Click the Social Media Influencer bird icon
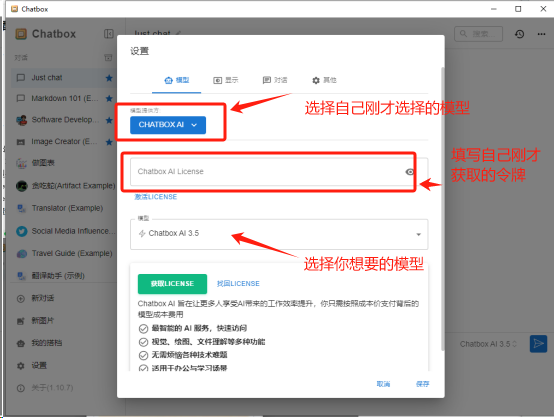554x418 pixels. pyautogui.click(x=22, y=231)
